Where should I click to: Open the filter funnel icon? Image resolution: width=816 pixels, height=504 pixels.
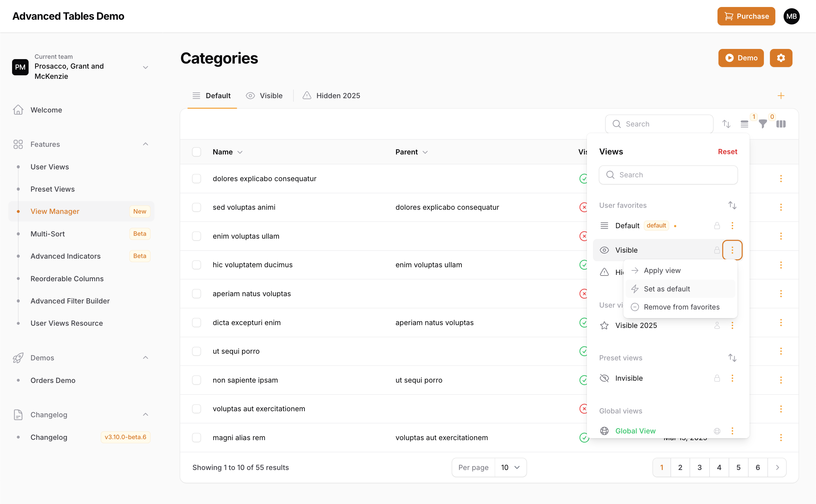763,124
